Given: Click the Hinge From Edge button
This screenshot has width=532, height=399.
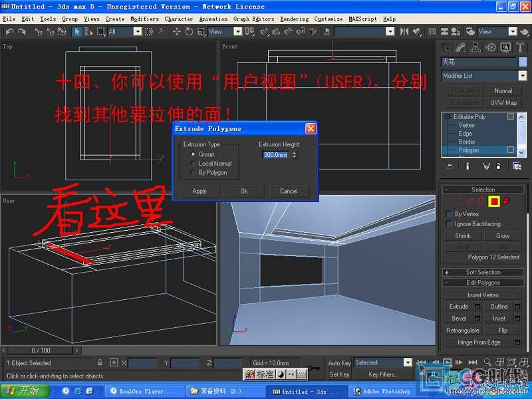Looking at the screenshot, I should 479,342.
